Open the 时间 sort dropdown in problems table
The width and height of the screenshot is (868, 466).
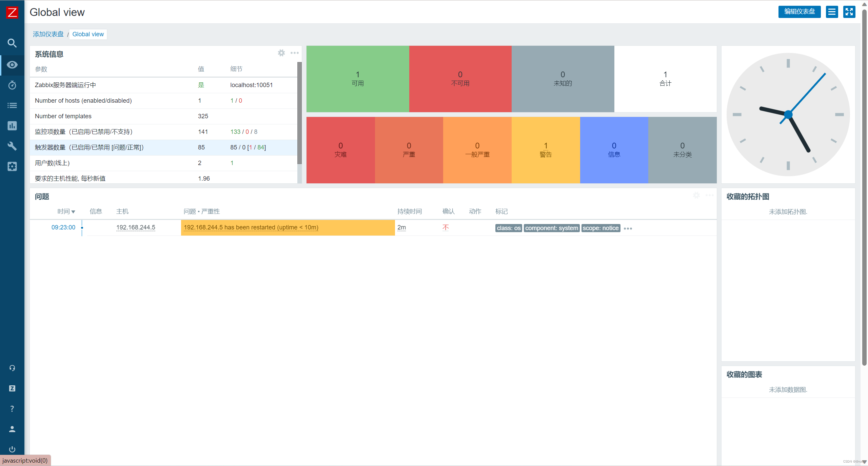coord(67,211)
